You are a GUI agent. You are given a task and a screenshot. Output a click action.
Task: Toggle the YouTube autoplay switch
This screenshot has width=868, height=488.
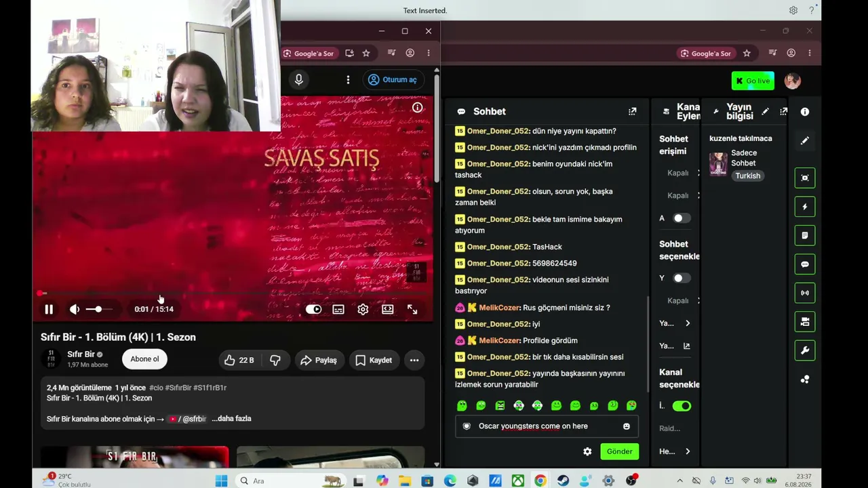tap(313, 309)
